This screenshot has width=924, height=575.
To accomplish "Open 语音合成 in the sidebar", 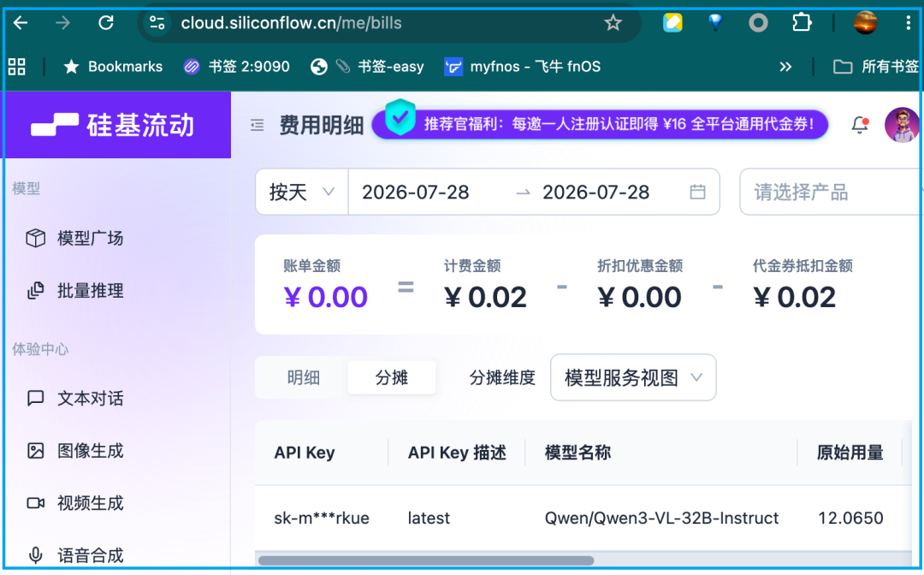I will tap(74, 555).
